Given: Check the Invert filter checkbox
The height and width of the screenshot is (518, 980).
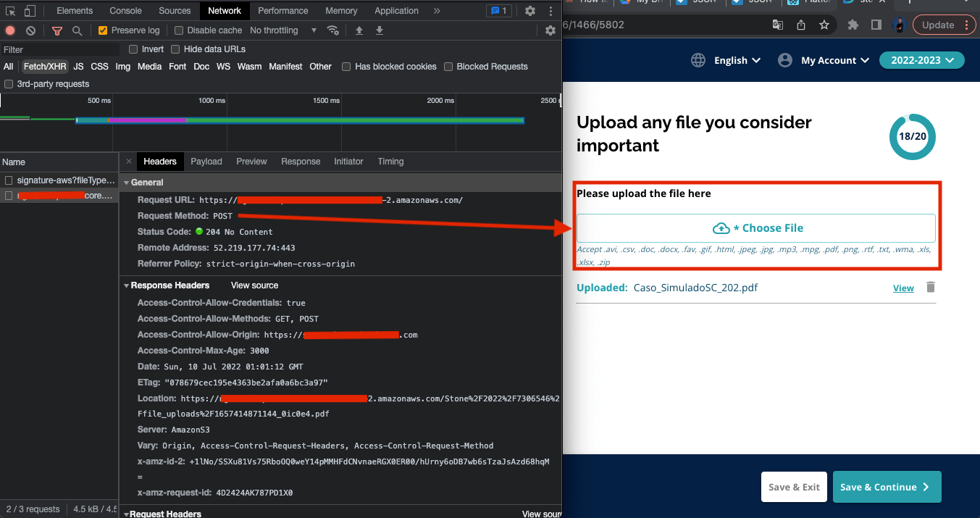Looking at the screenshot, I should [133, 49].
